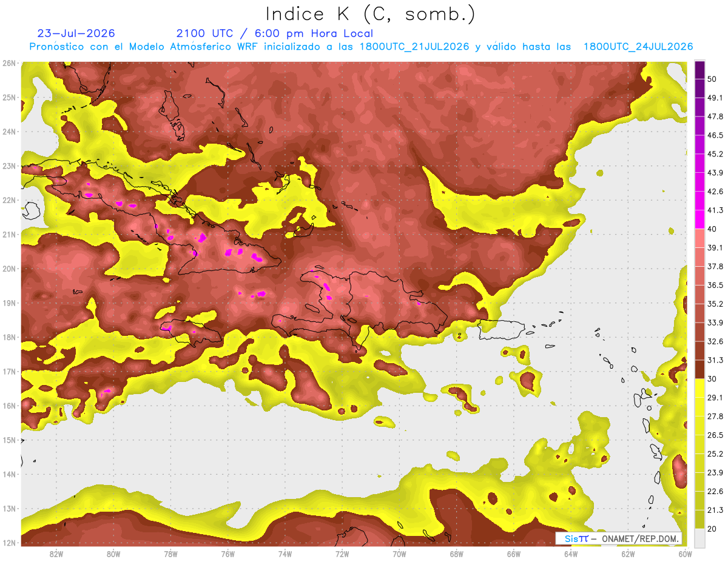The height and width of the screenshot is (562, 728).
Task: Click the colorbar label '30'
Action: [712, 379]
